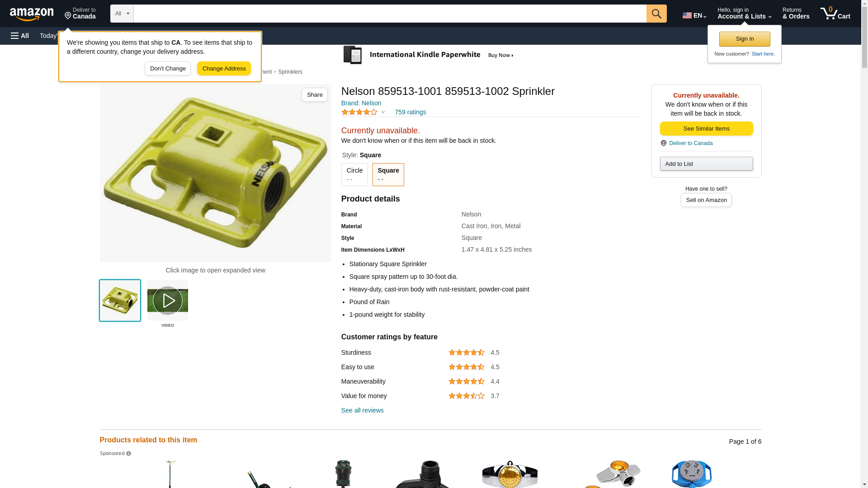Open the All search category dropdown
Image resolution: width=868 pixels, height=488 pixels.
[122, 14]
